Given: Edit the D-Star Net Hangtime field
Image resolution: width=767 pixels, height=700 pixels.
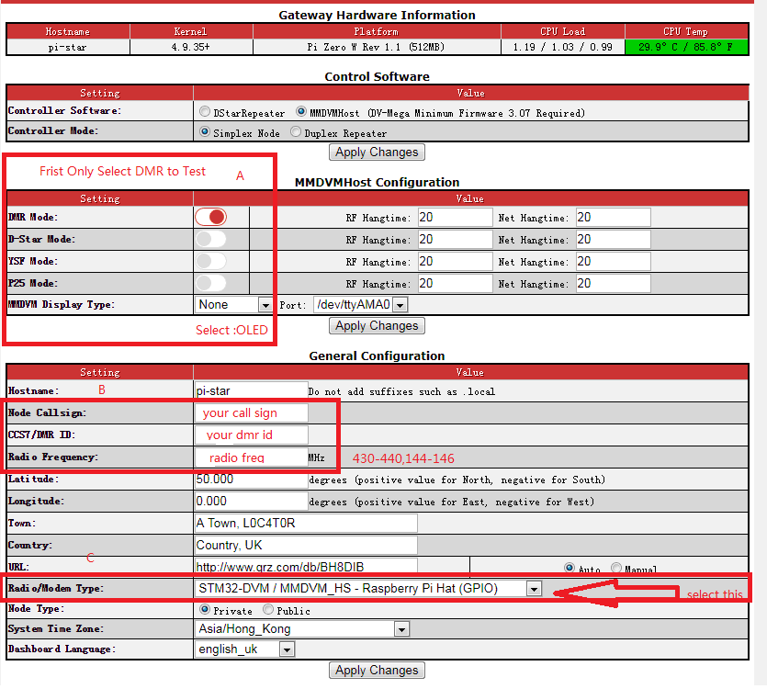Looking at the screenshot, I should [614, 239].
